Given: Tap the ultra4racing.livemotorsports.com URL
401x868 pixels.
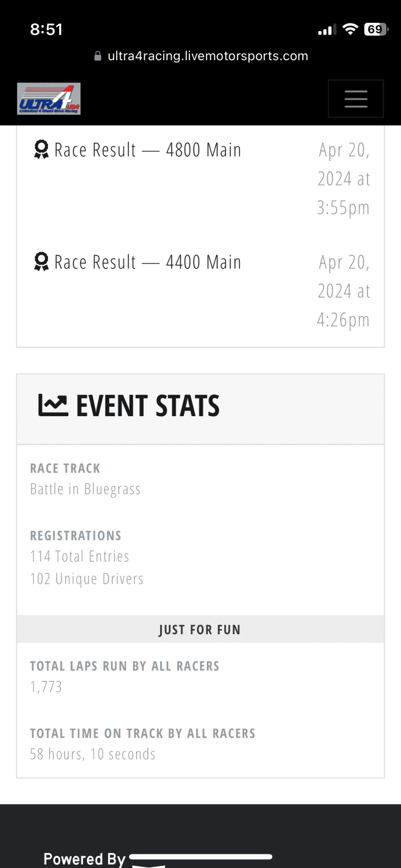Looking at the screenshot, I should [208, 56].
